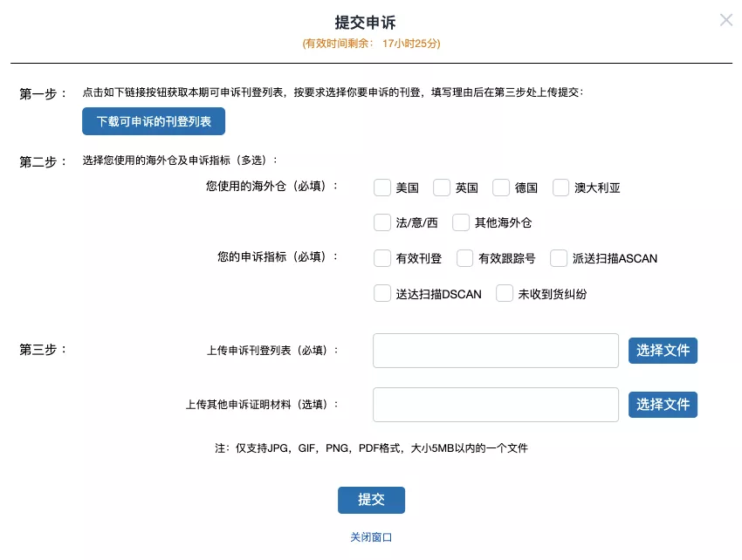Click the 关闭窗口 link
Screen dimensions: 742x560
[x=371, y=537]
